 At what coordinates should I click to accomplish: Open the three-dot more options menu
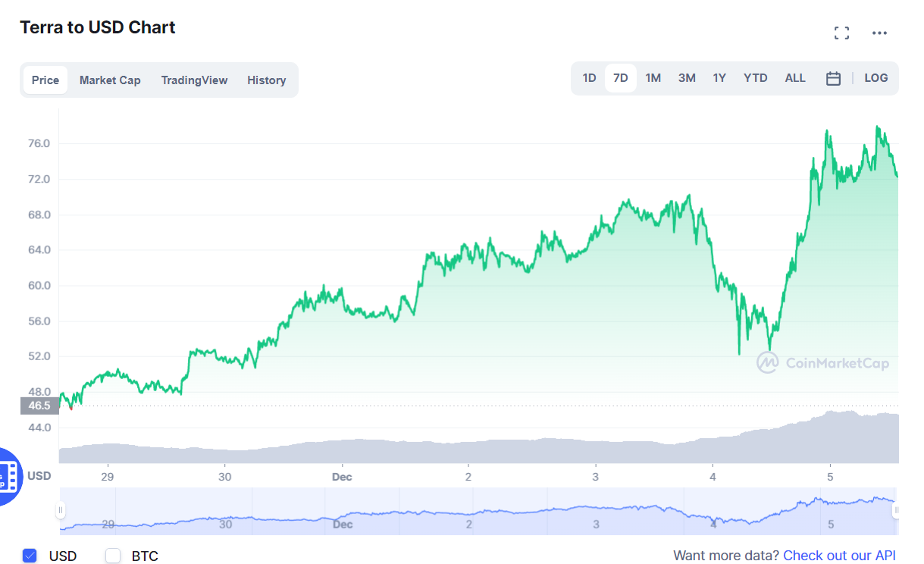coord(879,33)
